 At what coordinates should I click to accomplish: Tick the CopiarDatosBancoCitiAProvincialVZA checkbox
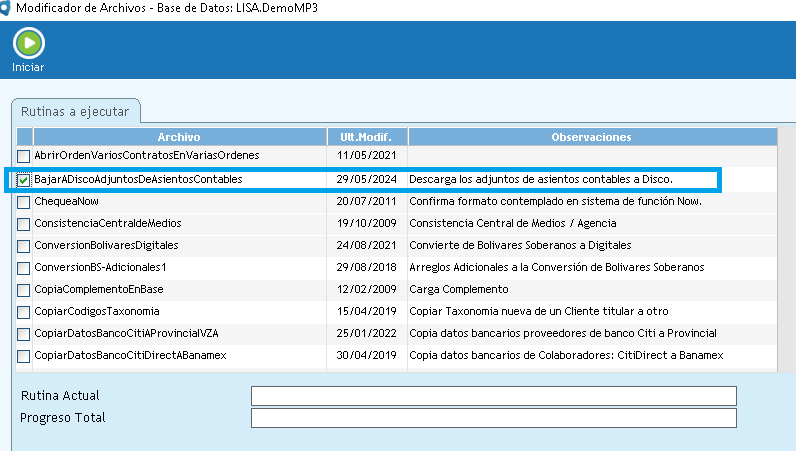coord(24,334)
